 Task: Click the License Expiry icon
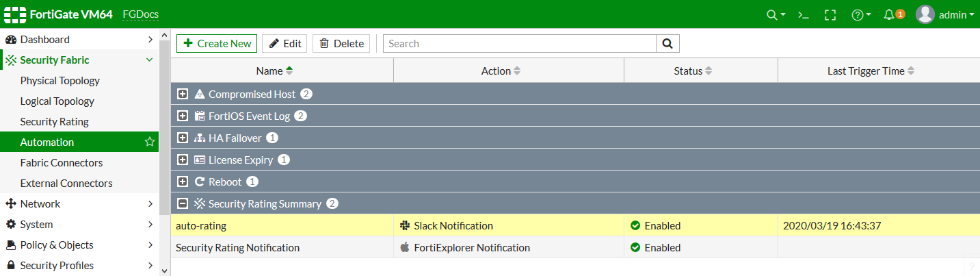[200, 160]
